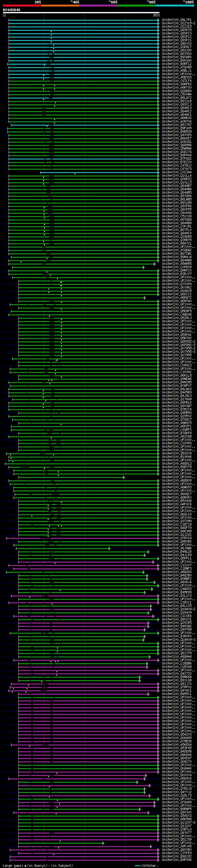Select hit label UniRef100_A5BLJ1
Screen dimensions: 197x868
coord(177,71)
